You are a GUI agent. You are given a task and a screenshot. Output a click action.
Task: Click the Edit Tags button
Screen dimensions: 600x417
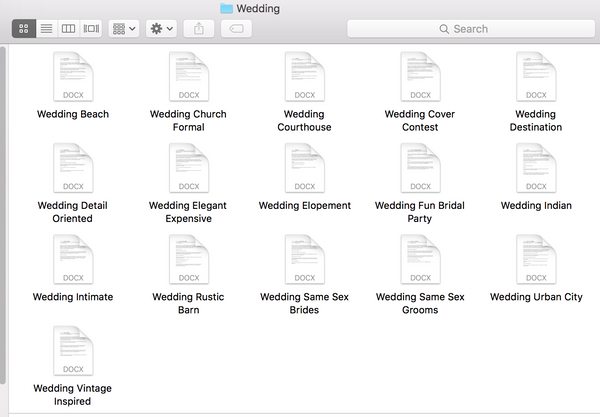[236, 29]
